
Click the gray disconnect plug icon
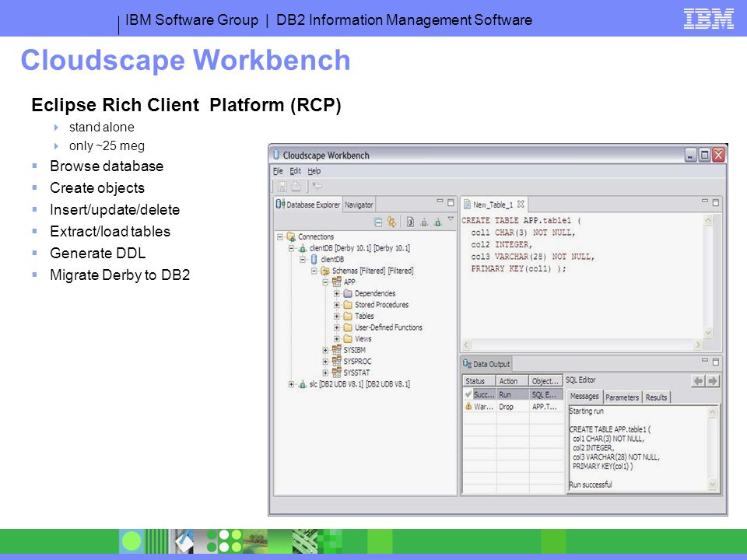[424, 222]
